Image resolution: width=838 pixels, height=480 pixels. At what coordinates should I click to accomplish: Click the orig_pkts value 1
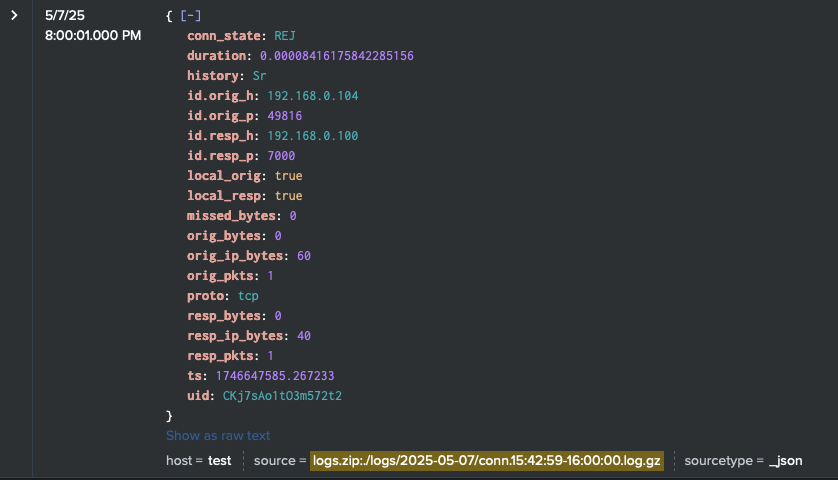(270, 276)
